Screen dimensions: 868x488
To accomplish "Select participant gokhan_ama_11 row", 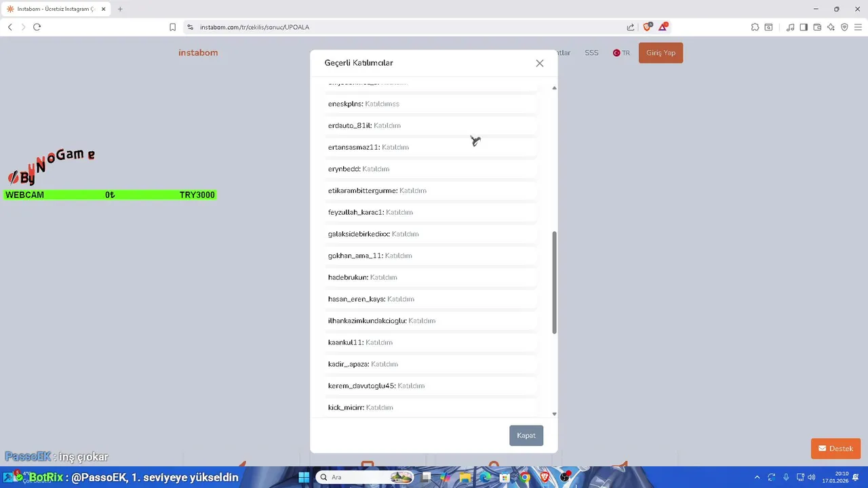I will (x=431, y=256).
